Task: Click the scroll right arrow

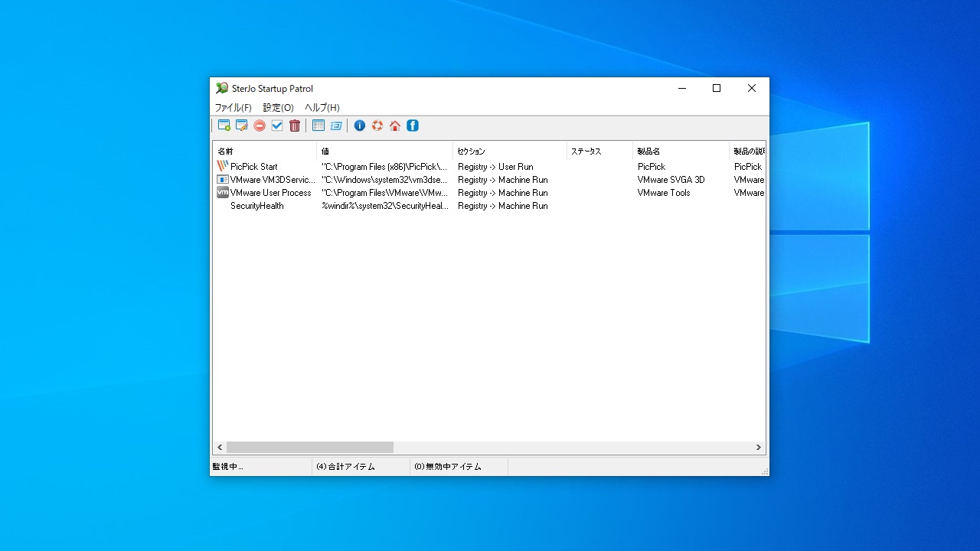Action: click(759, 447)
